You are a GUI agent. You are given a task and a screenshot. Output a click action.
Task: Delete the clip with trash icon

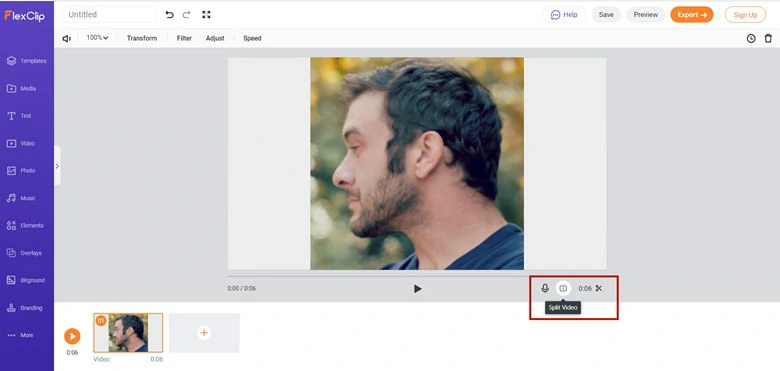(768, 38)
